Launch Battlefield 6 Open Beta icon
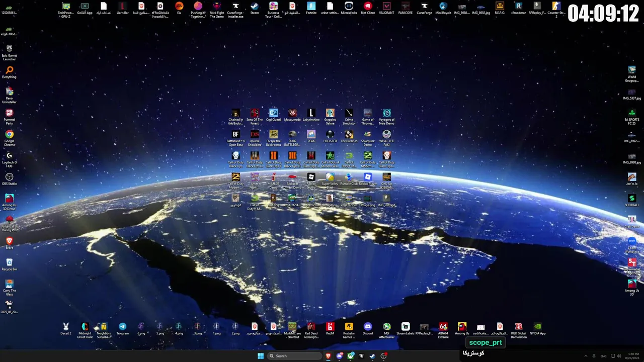Viewport: 644px width, 362px height. (235, 138)
